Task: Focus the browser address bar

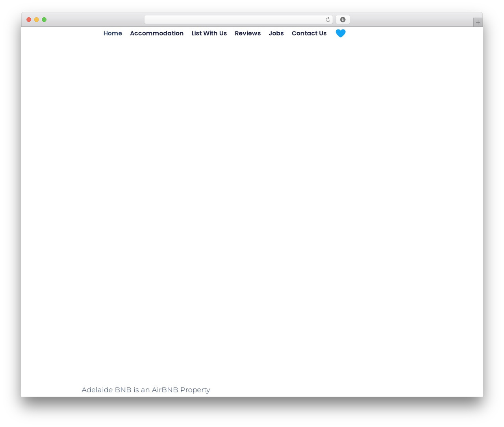Action: coord(238,20)
